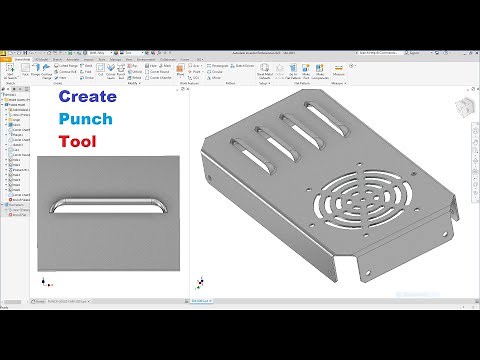
Task: Expand the Setup panel dropdown
Action: [x=264, y=83]
